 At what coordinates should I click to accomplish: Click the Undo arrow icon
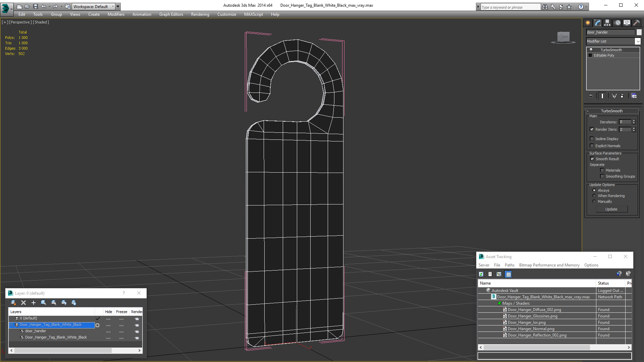click(x=44, y=6)
